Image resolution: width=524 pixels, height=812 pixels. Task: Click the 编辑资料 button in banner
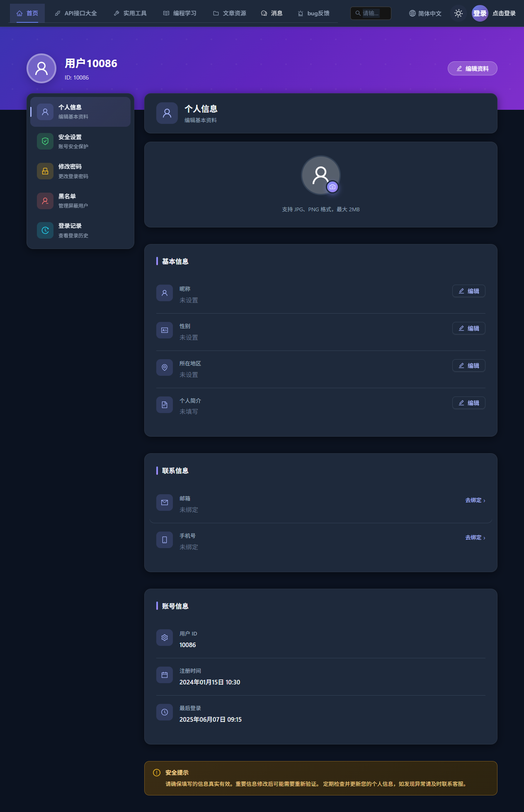(x=472, y=69)
